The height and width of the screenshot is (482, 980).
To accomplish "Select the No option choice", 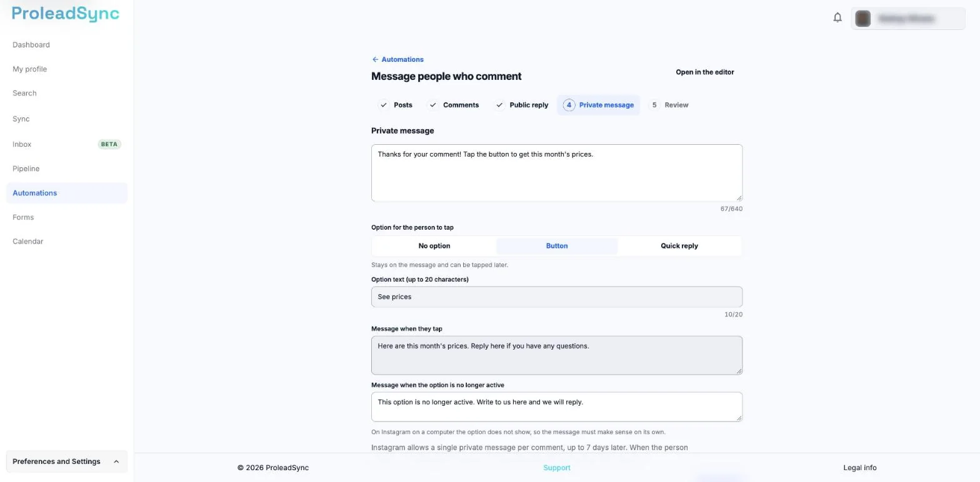I will click(x=434, y=246).
